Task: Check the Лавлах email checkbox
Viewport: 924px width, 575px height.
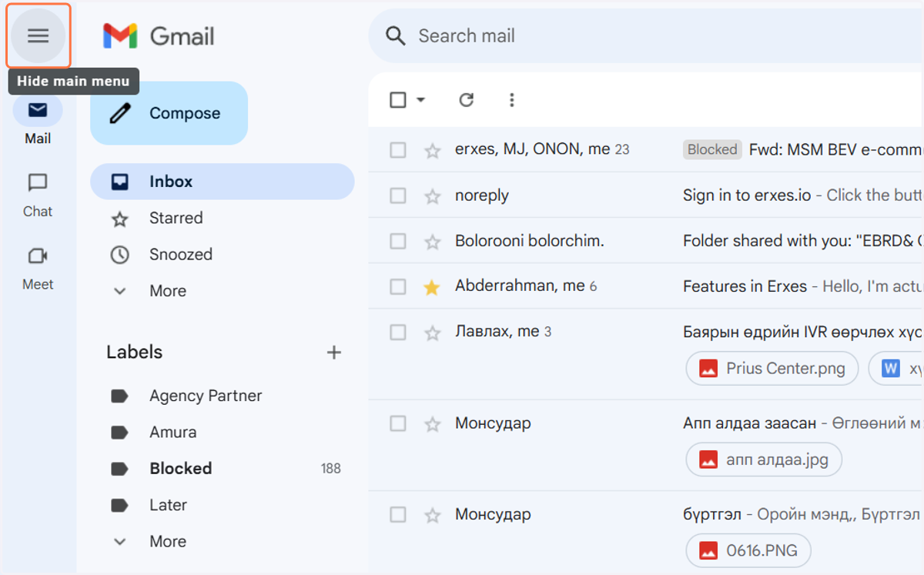Action: (397, 333)
